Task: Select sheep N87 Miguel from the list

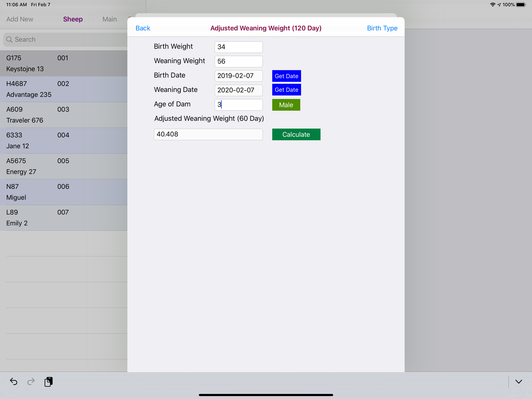Action: tap(64, 192)
